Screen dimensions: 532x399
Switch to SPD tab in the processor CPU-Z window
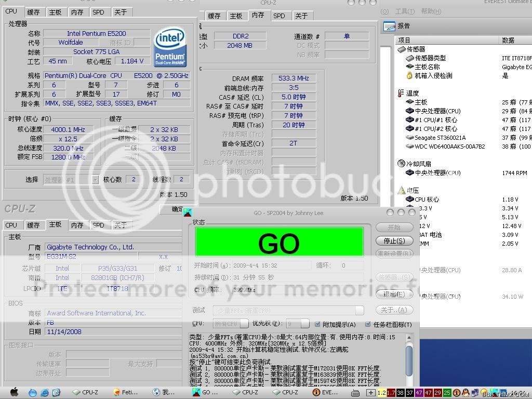(98, 12)
